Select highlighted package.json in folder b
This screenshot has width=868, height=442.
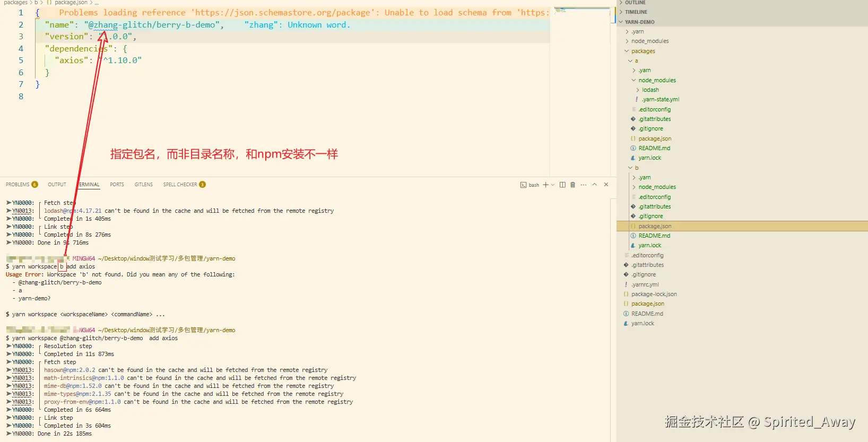(742, 227)
